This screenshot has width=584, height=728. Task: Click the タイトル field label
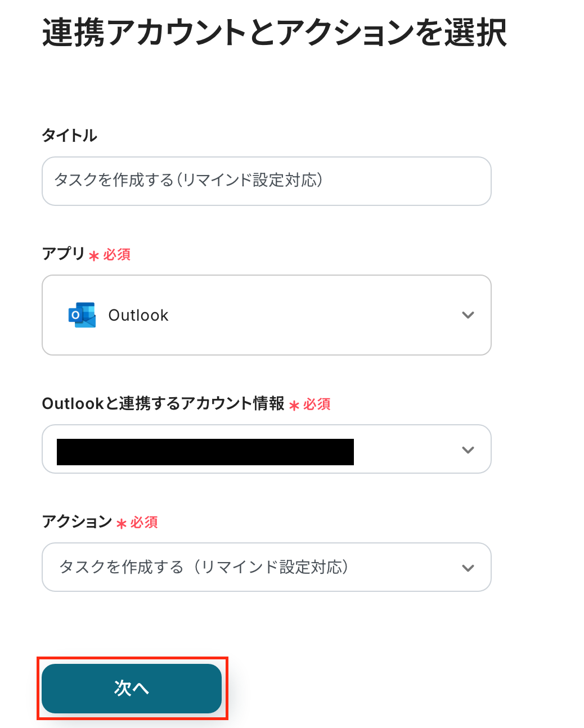(70, 136)
